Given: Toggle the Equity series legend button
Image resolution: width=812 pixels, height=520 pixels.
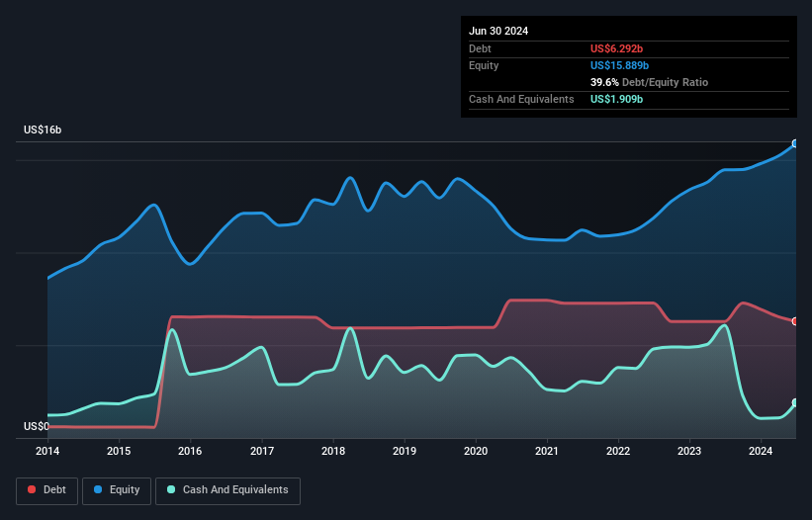Looking at the screenshot, I should (x=117, y=490).
